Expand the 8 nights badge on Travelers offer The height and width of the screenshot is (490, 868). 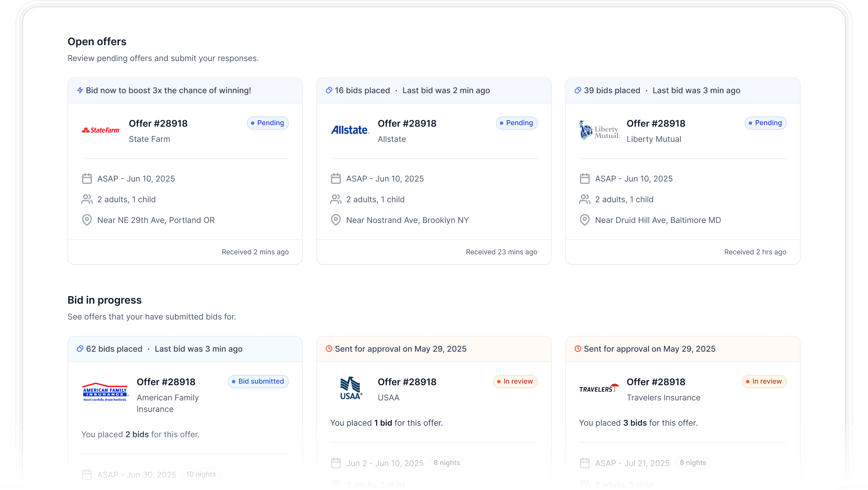click(693, 463)
